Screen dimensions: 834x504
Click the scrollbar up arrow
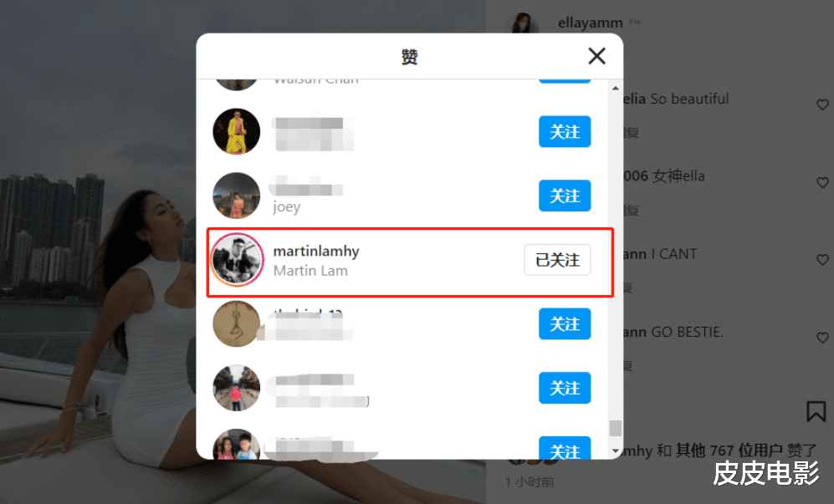point(616,89)
